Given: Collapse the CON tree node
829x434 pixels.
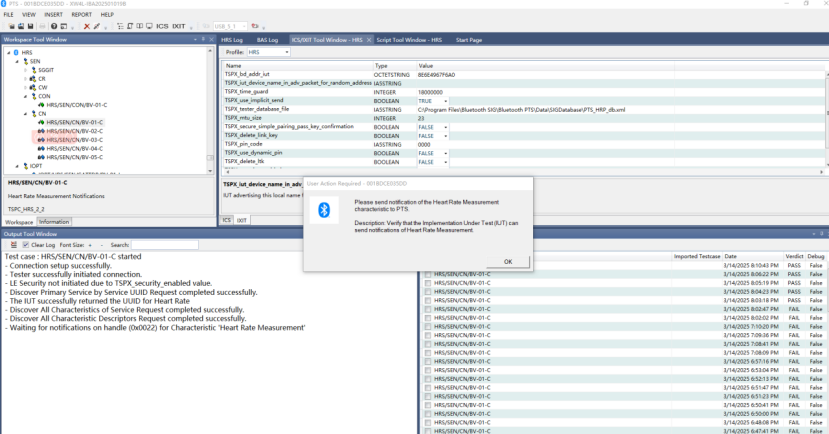Looking at the screenshot, I should [25, 96].
